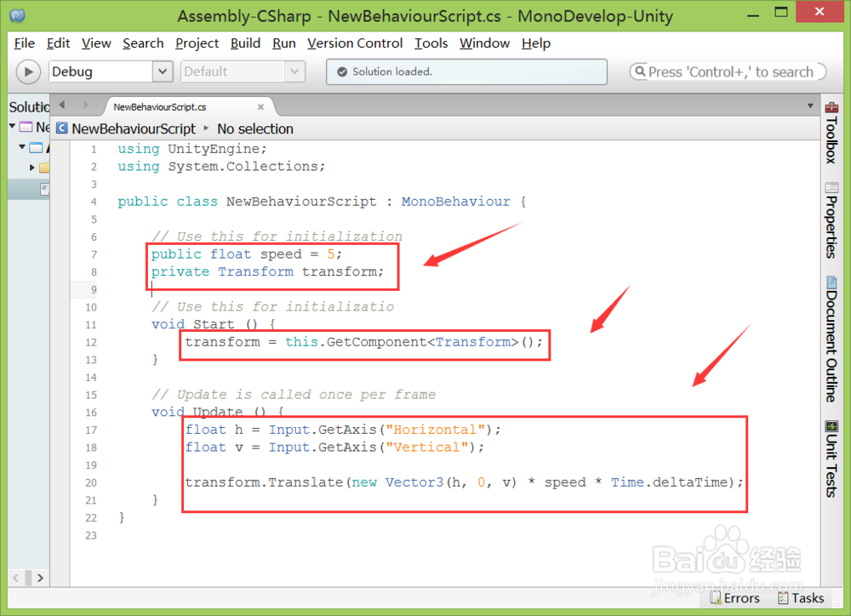The width and height of the screenshot is (851, 616).
Task: Click the checkmark status icon
Action: point(342,71)
